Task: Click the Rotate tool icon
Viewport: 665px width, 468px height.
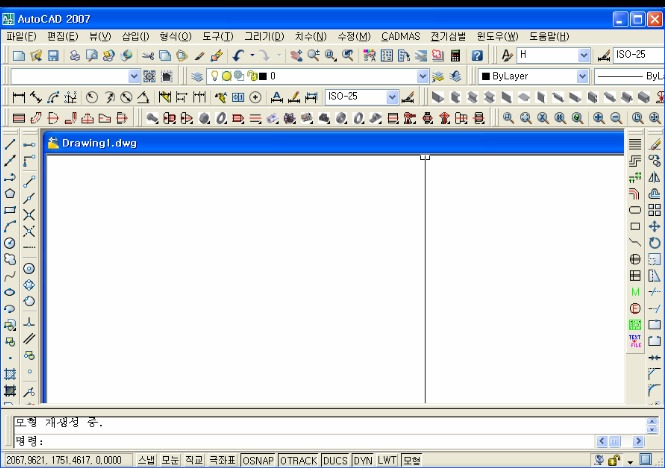Action: pos(654,243)
